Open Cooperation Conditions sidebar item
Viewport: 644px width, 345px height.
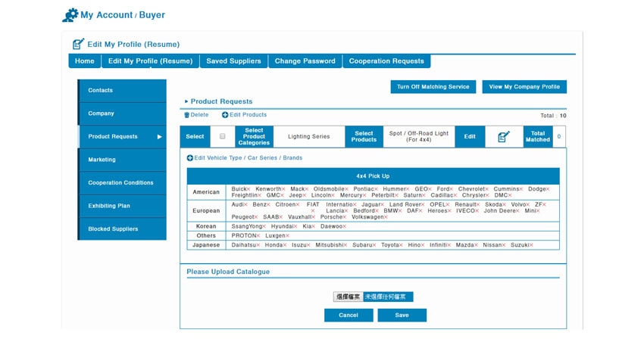(123, 183)
